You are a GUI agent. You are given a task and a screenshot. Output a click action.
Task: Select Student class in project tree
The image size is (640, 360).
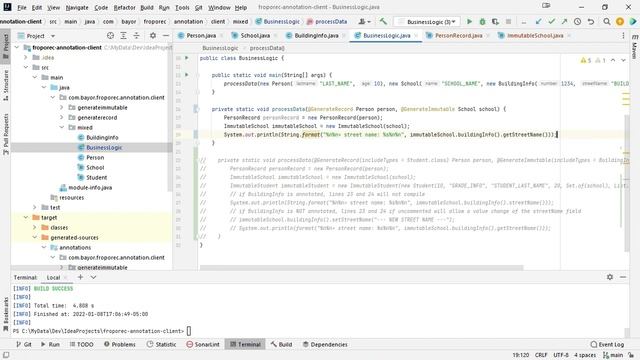[x=96, y=178]
